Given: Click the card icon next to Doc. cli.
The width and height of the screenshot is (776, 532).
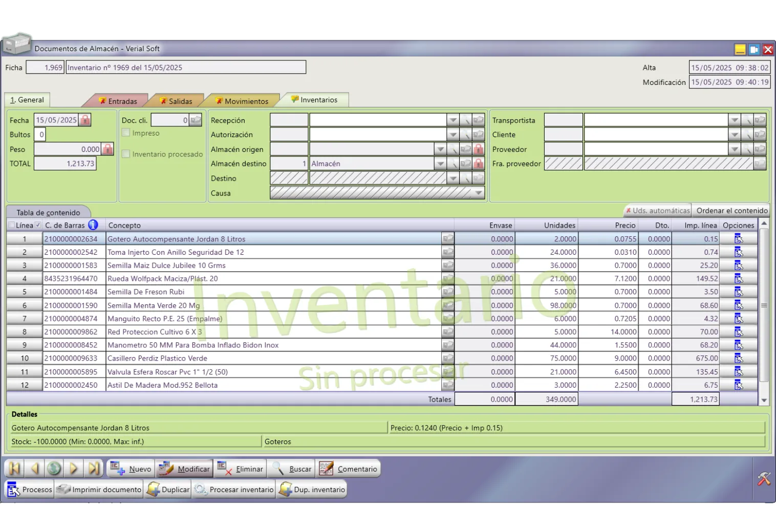Looking at the screenshot, I should pos(196,120).
